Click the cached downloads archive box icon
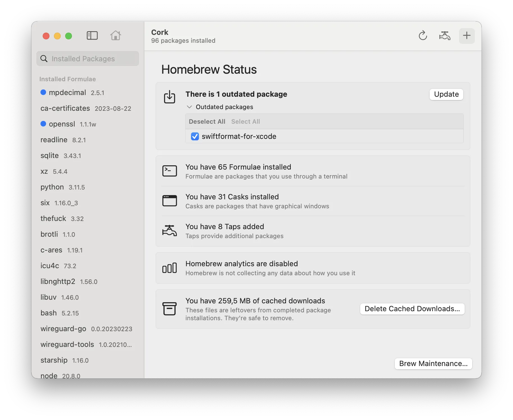 pyautogui.click(x=169, y=309)
